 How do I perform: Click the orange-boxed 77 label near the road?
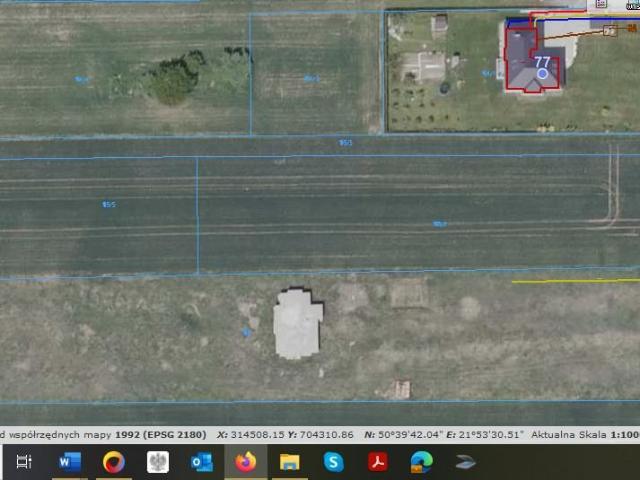tap(609, 31)
